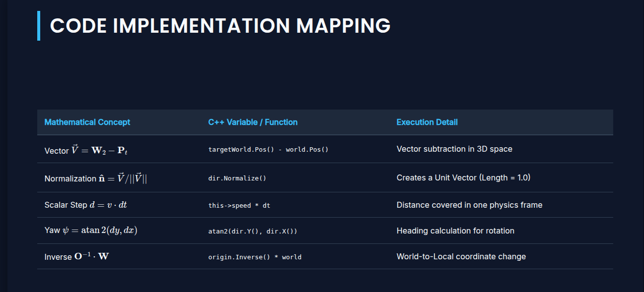Select the Inverse matrix formula
Image resolution: width=644 pixels, height=292 pixels.
(x=75, y=256)
